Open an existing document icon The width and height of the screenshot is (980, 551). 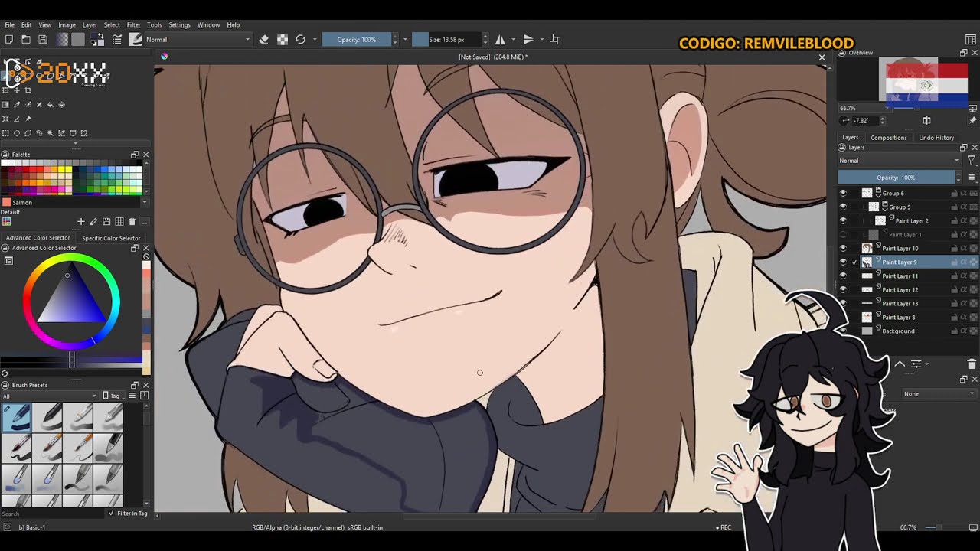pyautogui.click(x=26, y=40)
